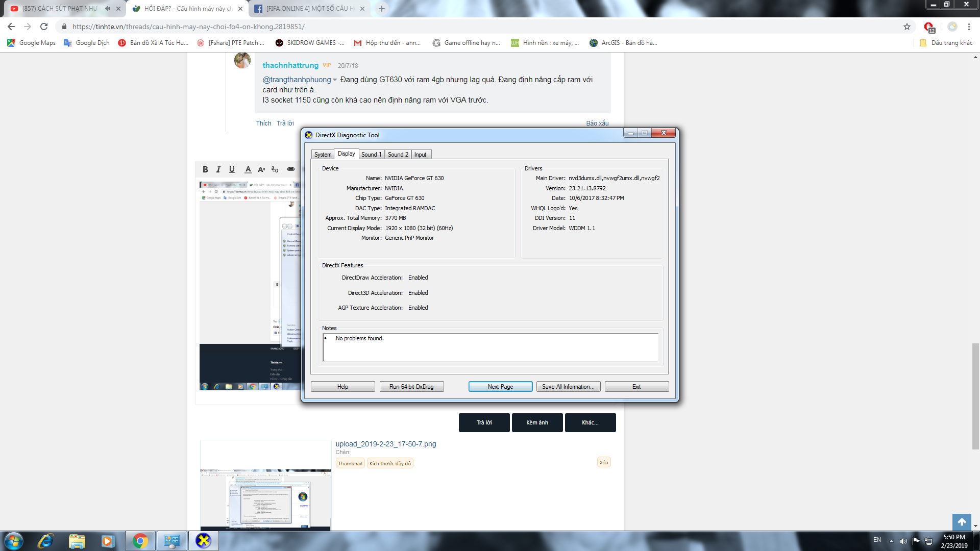The width and height of the screenshot is (980, 551).
Task: Open the font family icon in editor
Action: pyautogui.click(x=275, y=169)
